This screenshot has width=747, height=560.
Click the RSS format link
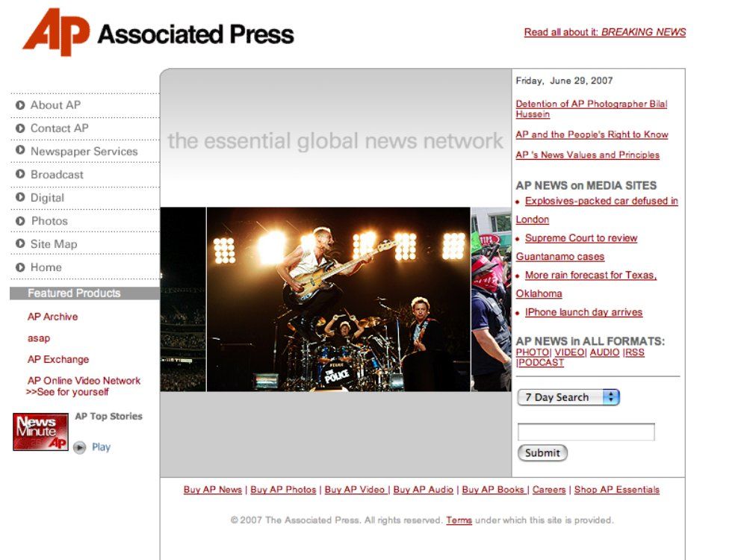point(634,352)
